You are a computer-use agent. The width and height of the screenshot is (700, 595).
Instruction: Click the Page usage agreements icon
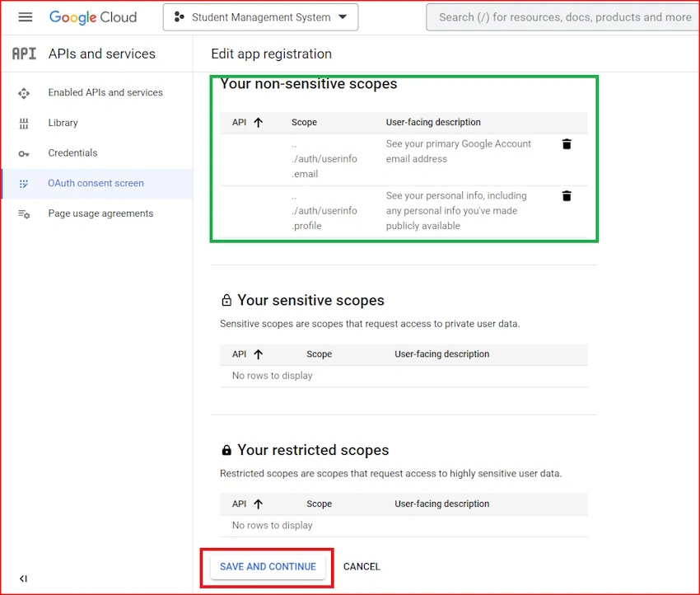tap(24, 214)
